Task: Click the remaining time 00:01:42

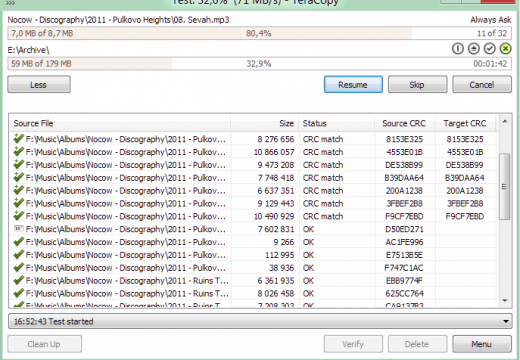Action: (490, 64)
